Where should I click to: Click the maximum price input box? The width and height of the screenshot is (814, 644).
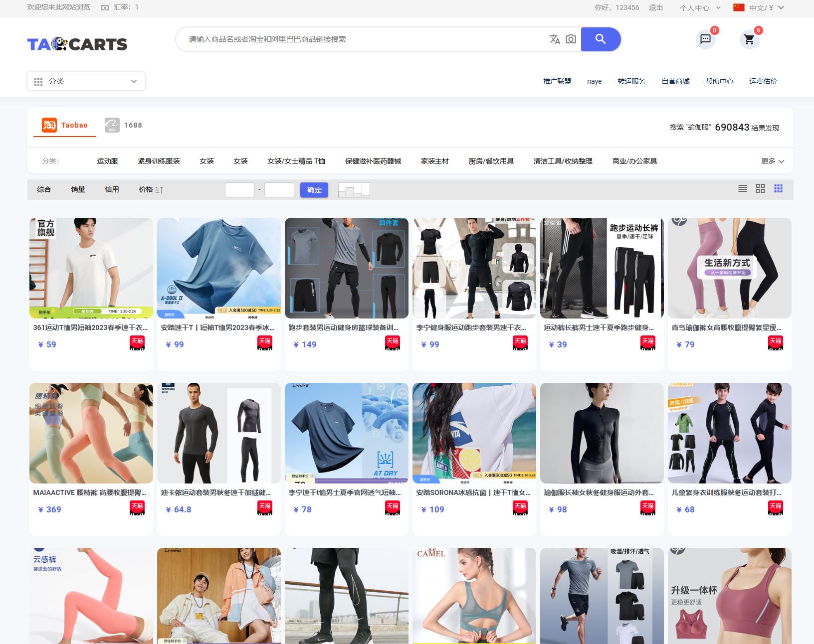coord(279,190)
